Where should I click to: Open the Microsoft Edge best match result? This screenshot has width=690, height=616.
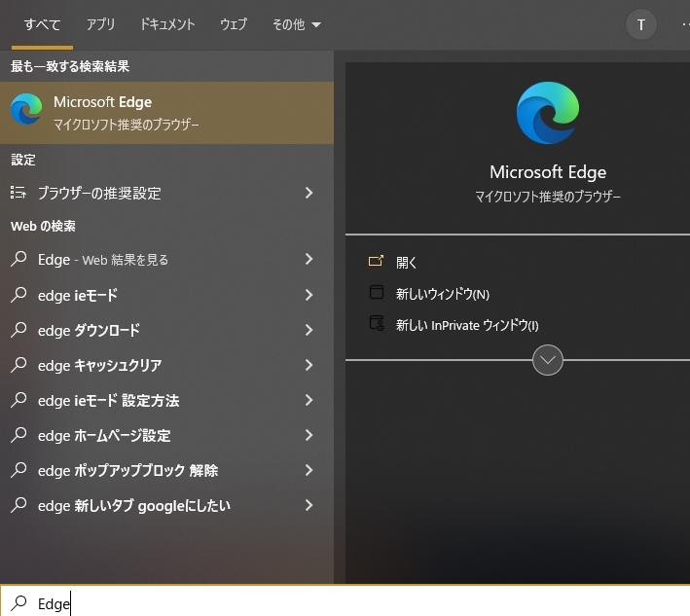coord(166,113)
